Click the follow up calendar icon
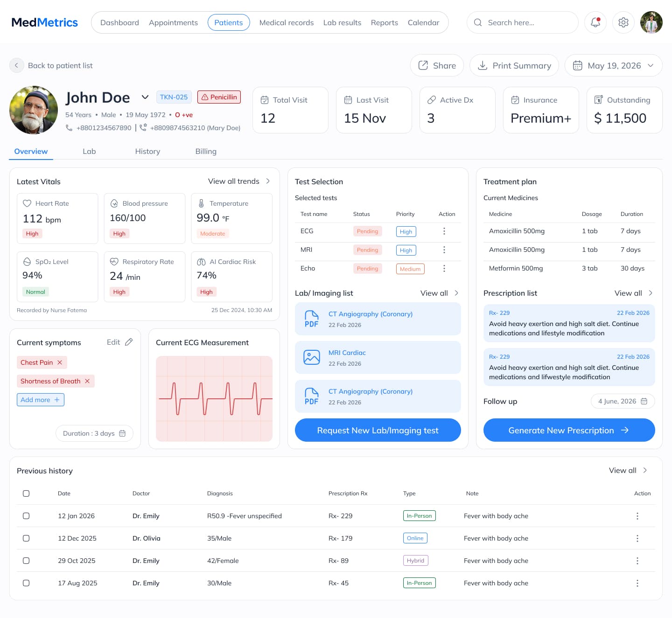Screen dimensions: 672x618 pos(644,401)
